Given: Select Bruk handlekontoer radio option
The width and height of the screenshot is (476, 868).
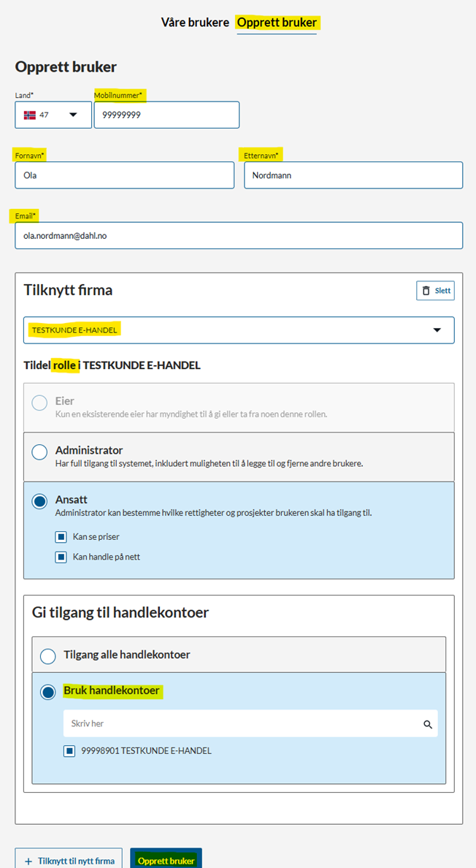Looking at the screenshot, I should (x=48, y=692).
